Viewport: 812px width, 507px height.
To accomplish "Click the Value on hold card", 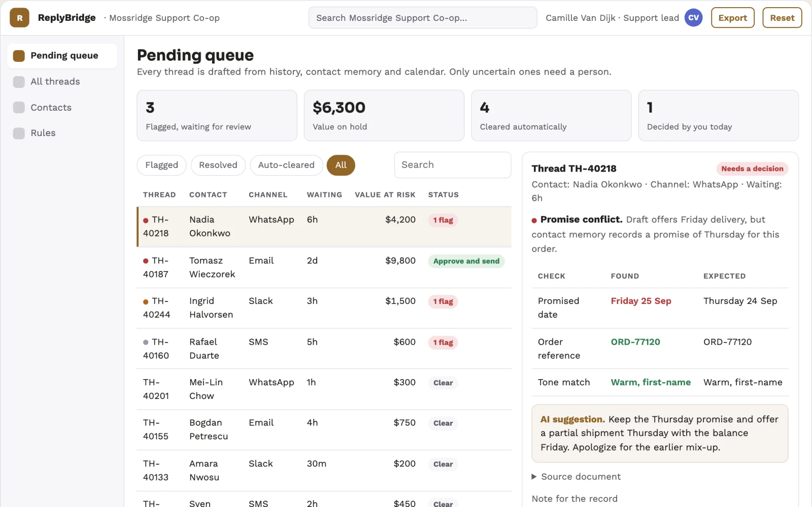I will click(x=384, y=116).
